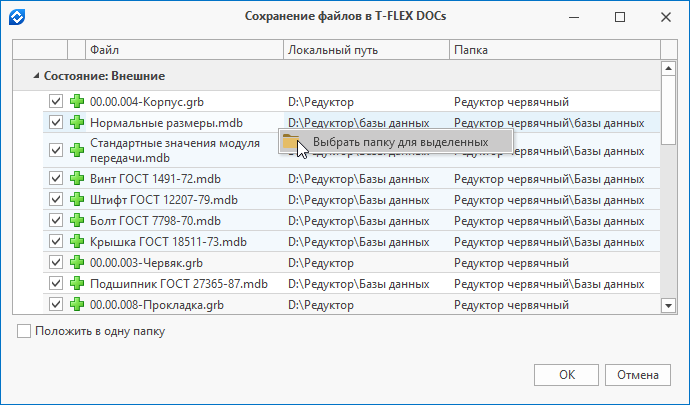Image resolution: width=690 pixels, height=405 pixels.
Task: Click the green plus icon for Винт ГОСТ 1491-72.mdb
Action: (x=77, y=178)
